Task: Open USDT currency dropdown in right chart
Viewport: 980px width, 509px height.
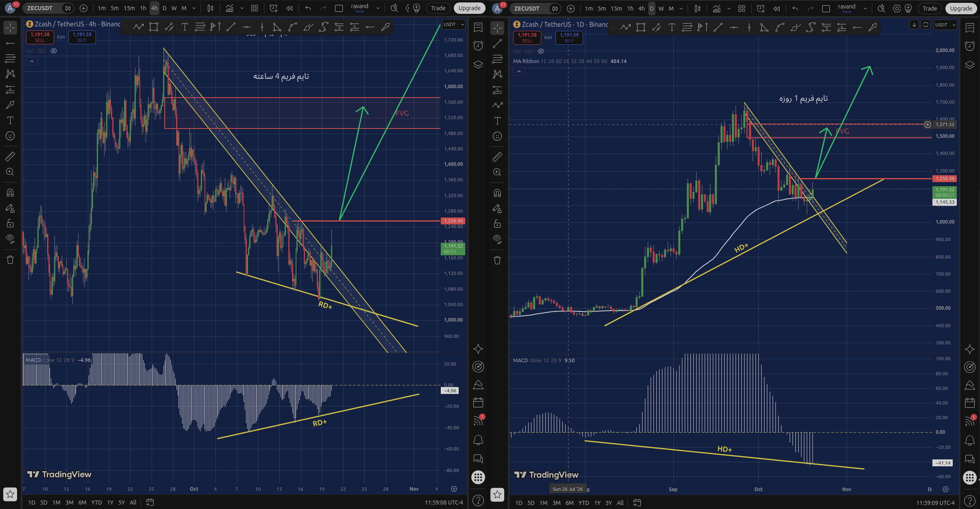Action: [945, 25]
